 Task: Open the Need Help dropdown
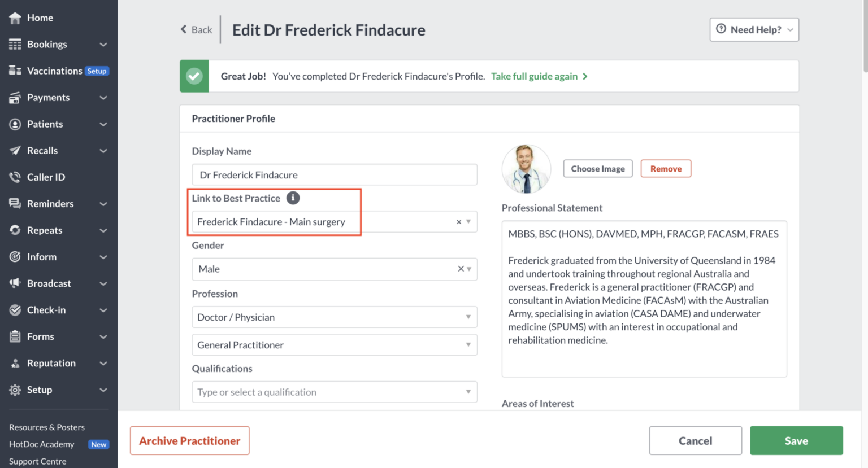(x=754, y=29)
